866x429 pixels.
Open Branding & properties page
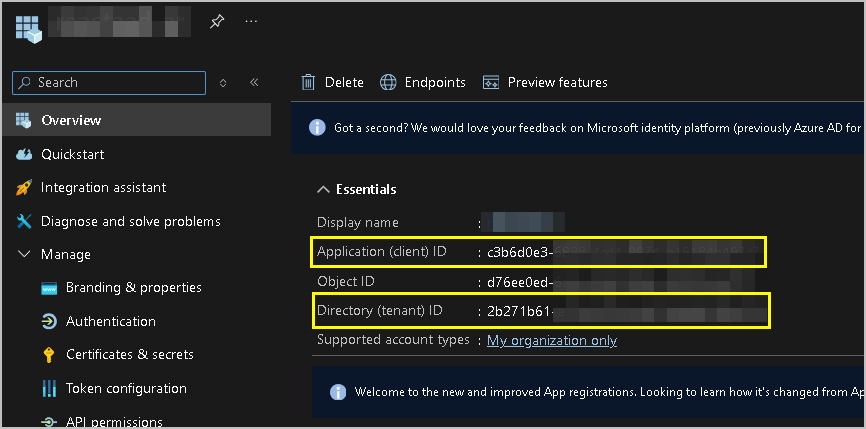(133, 287)
